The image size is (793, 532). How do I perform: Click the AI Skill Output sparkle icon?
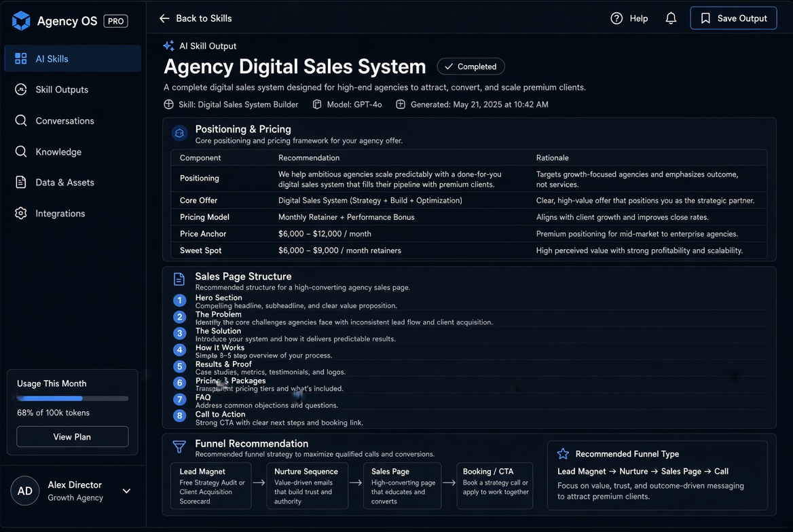[x=168, y=45]
